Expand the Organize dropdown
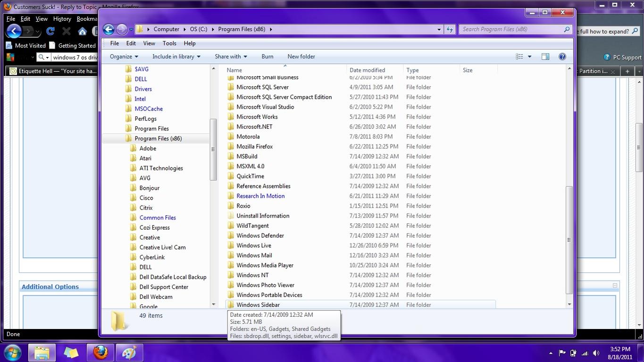The height and width of the screenshot is (362, 644). pyautogui.click(x=124, y=57)
